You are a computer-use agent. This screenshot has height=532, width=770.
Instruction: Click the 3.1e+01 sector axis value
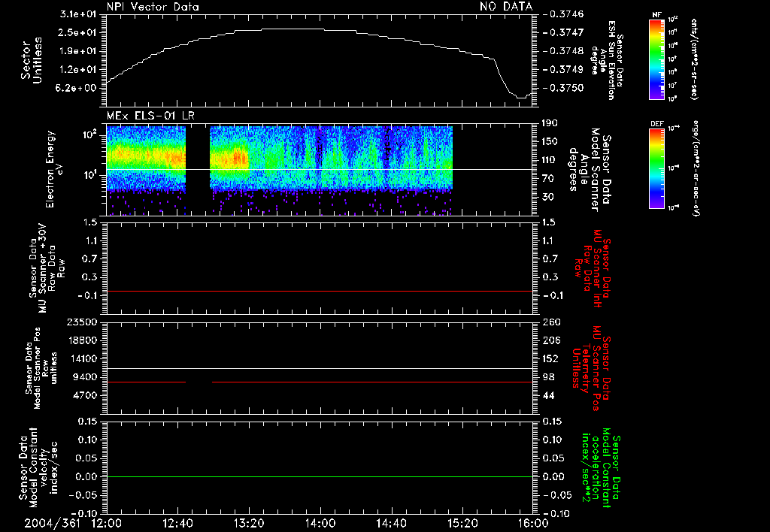[77, 14]
